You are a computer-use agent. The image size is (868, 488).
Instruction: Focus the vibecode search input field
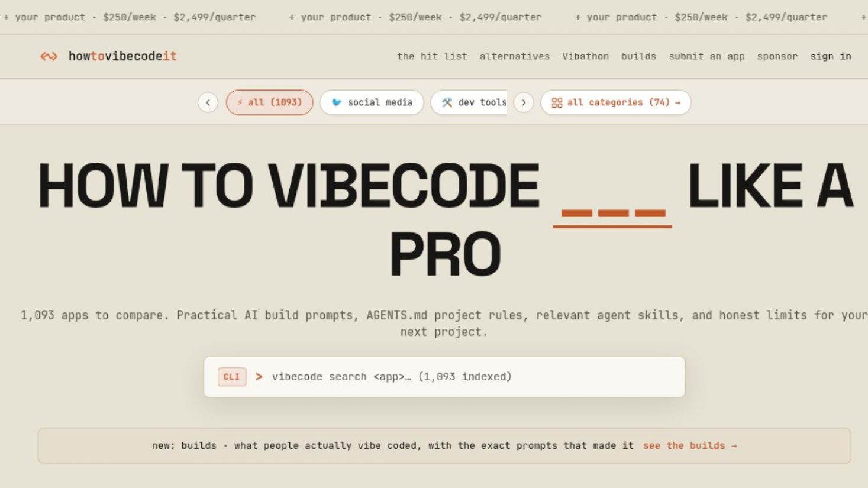click(x=444, y=377)
